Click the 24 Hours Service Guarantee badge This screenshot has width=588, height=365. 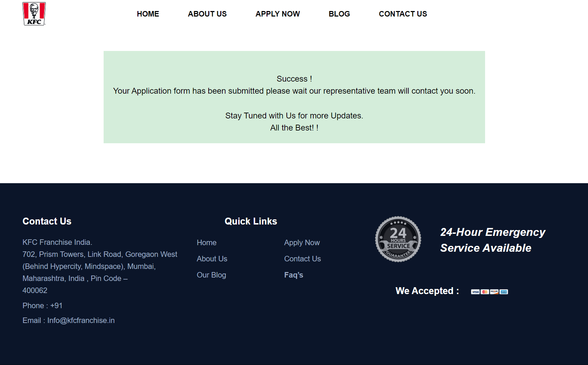(398, 239)
